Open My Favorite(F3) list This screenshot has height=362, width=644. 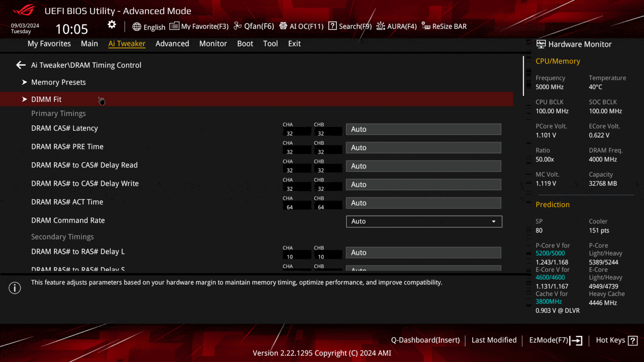click(205, 27)
